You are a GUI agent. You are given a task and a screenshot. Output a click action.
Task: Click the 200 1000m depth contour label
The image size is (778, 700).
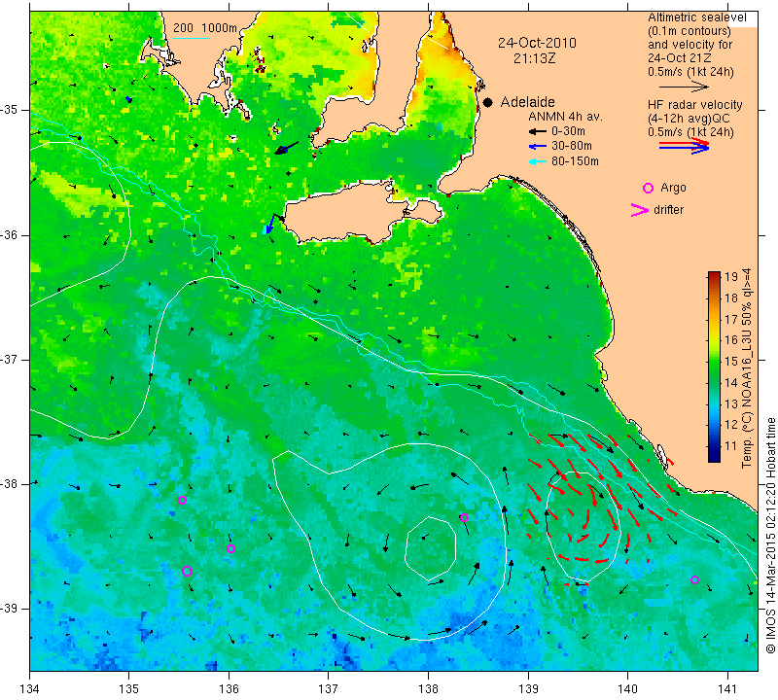point(205,28)
